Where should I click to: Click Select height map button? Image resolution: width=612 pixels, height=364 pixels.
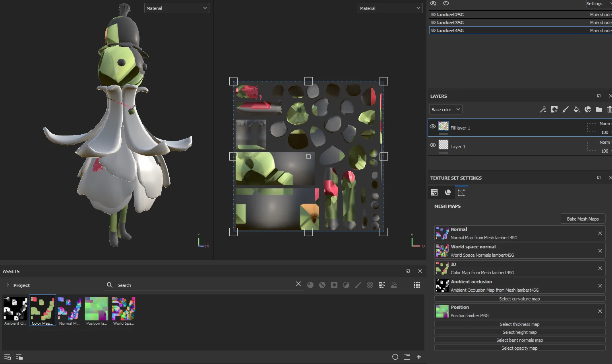(x=520, y=332)
